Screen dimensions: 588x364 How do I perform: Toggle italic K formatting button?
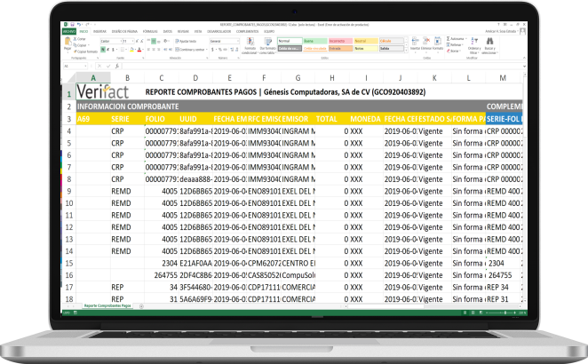[108, 50]
